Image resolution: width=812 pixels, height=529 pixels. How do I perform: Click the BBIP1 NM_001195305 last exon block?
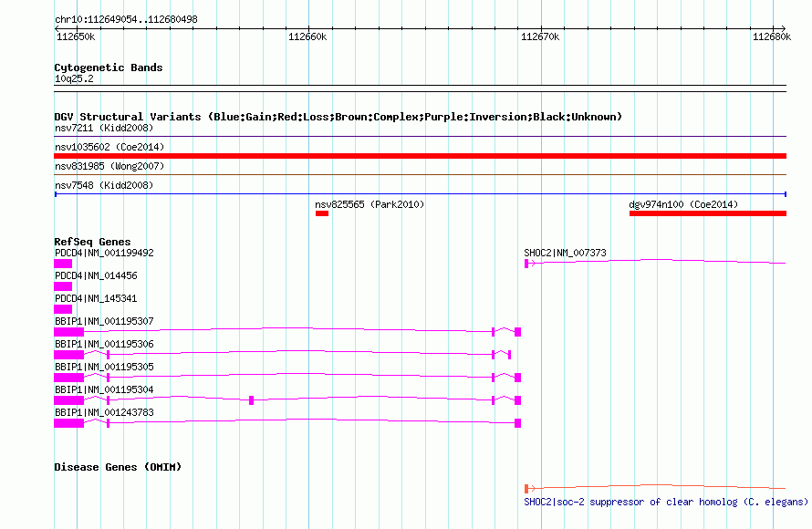click(517, 378)
